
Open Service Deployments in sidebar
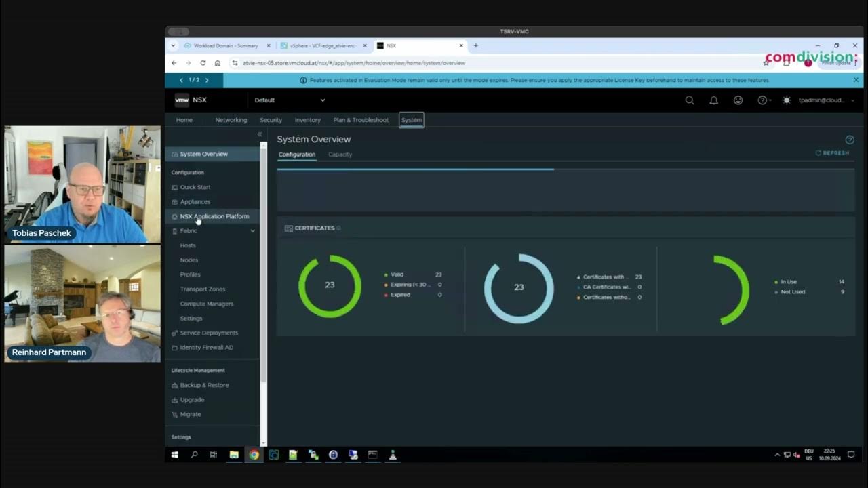209,333
